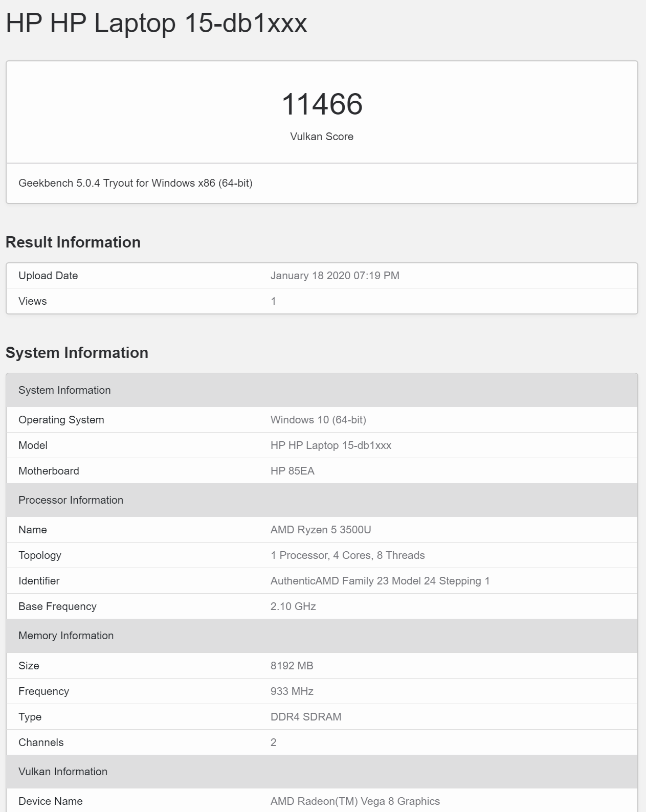The width and height of the screenshot is (646, 812).
Task: Select the upload date January 18 2020 value
Action: click(x=335, y=276)
